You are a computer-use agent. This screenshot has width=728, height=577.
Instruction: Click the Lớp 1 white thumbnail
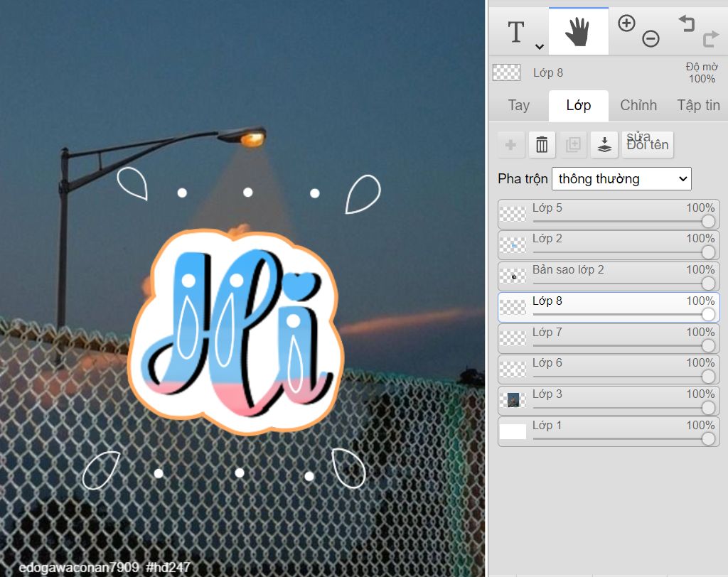pyautogui.click(x=513, y=431)
